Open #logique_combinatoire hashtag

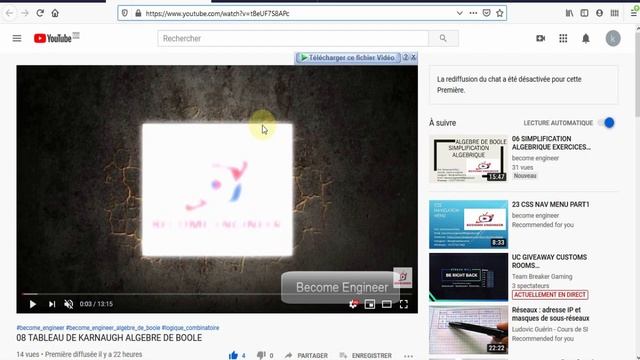tap(190, 328)
